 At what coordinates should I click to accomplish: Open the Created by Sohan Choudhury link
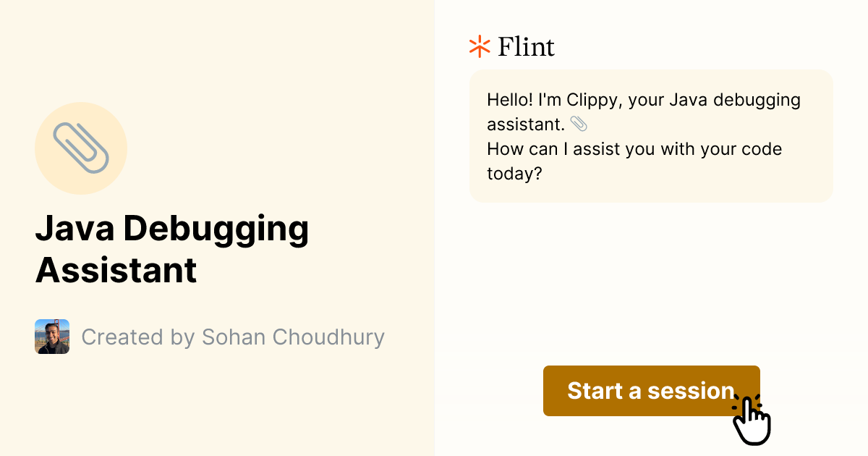tap(233, 337)
